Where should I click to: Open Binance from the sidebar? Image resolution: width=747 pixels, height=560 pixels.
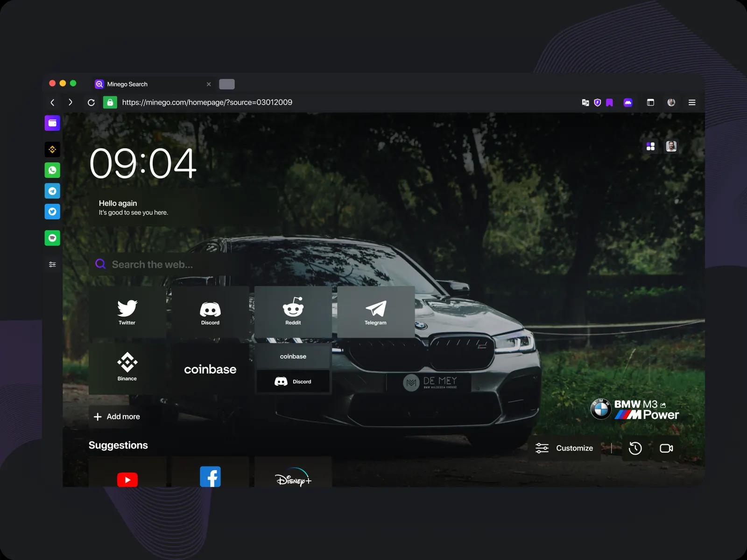52,149
